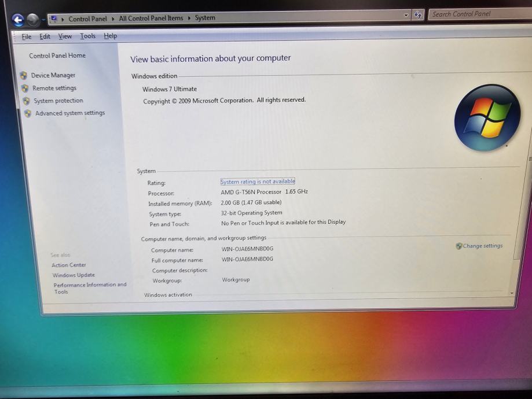Click the 32-bit Operating System value
Image resolution: width=532 pixels, height=399 pixels.
click(251, 213)
